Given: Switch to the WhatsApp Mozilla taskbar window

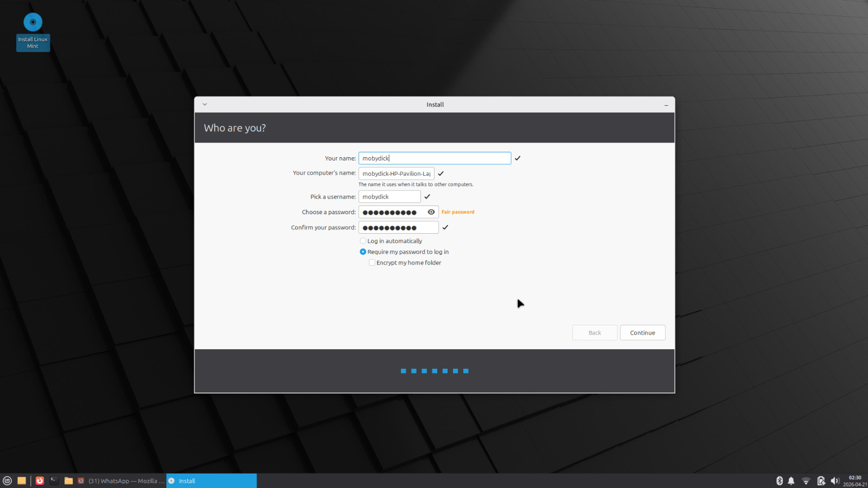Looking at the screenshot, I should click(x=121, y=481).
